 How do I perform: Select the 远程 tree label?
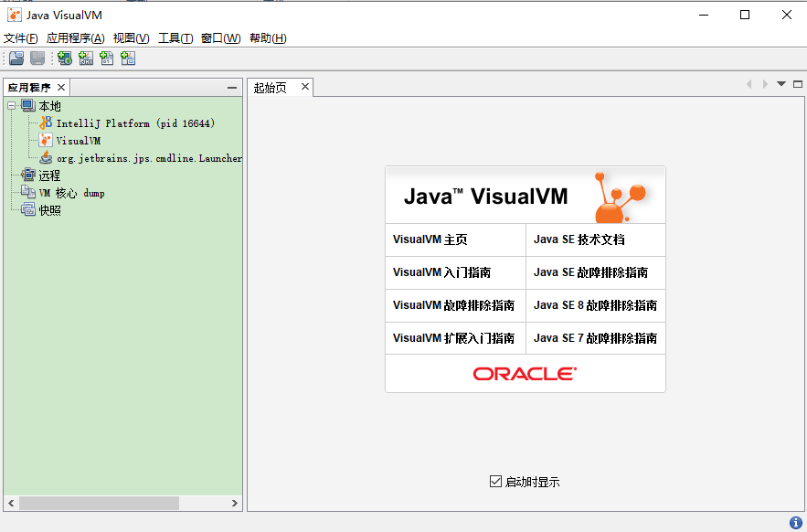[50, 176]
